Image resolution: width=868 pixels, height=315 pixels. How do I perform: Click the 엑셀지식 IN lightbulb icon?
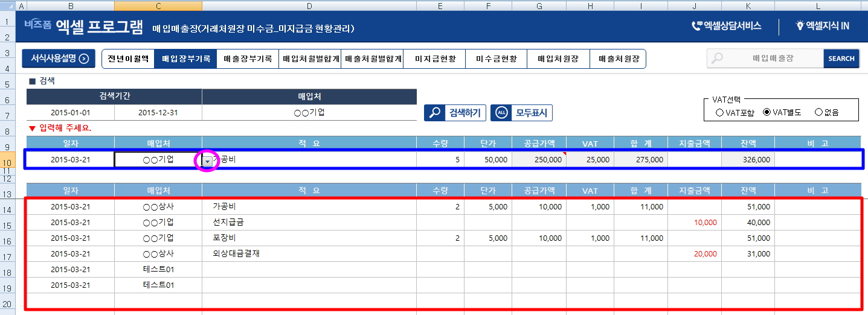click(800, 26)
